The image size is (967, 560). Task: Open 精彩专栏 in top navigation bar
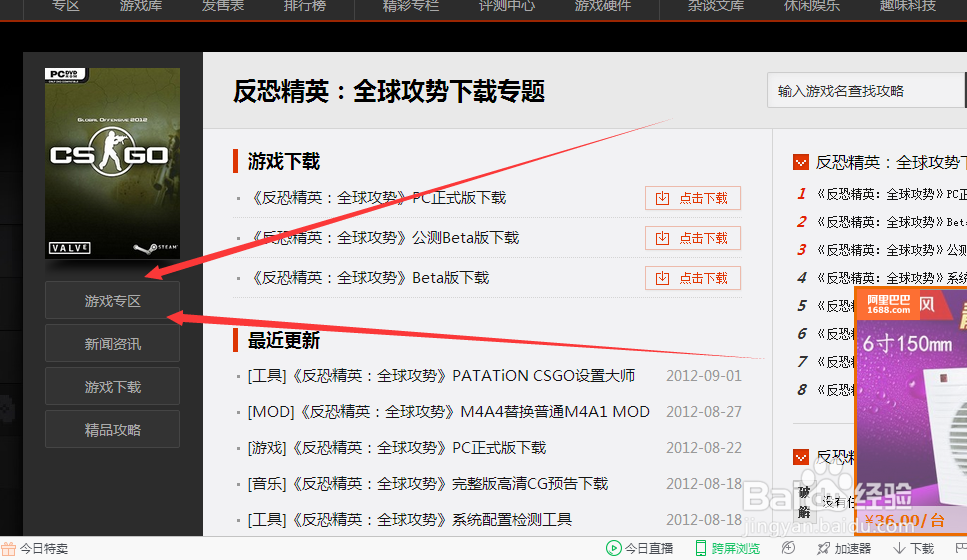click(x=411, y=6)
